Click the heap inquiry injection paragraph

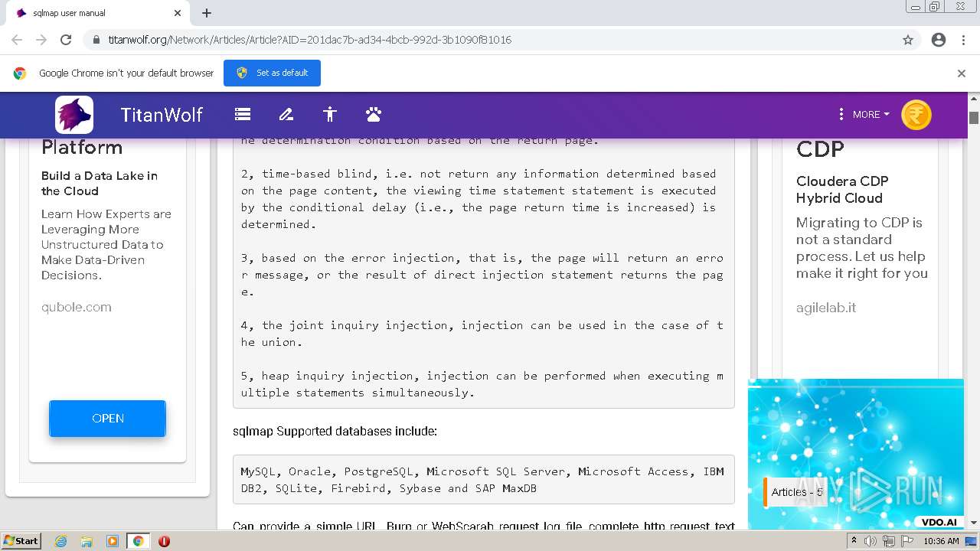482,384
